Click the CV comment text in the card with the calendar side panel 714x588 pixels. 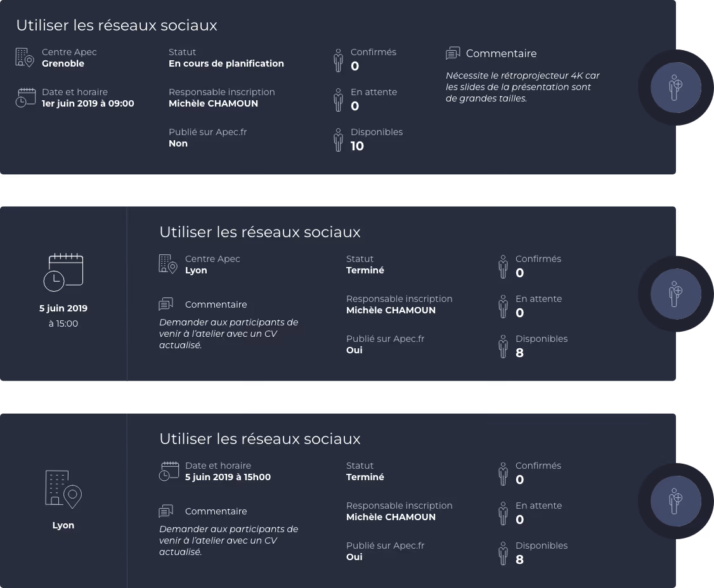click(x=228, y=334)
